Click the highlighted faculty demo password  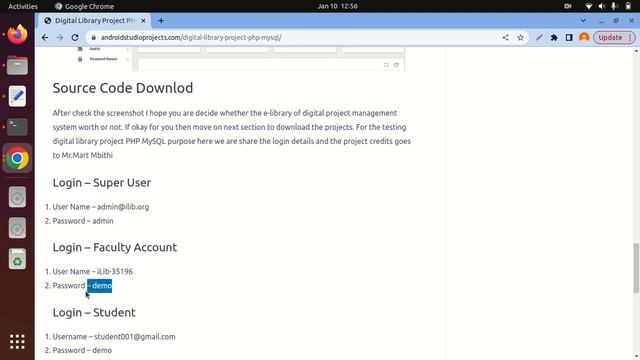click(100, 286)
